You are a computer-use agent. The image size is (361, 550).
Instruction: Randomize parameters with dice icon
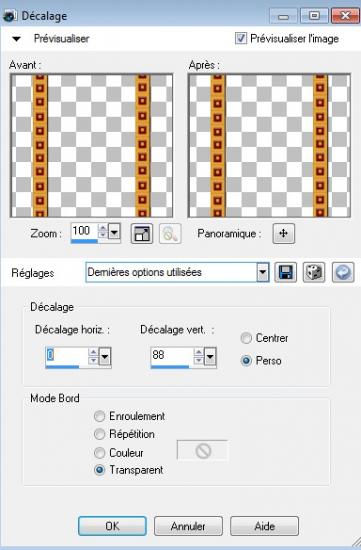(x=314, y=272)
